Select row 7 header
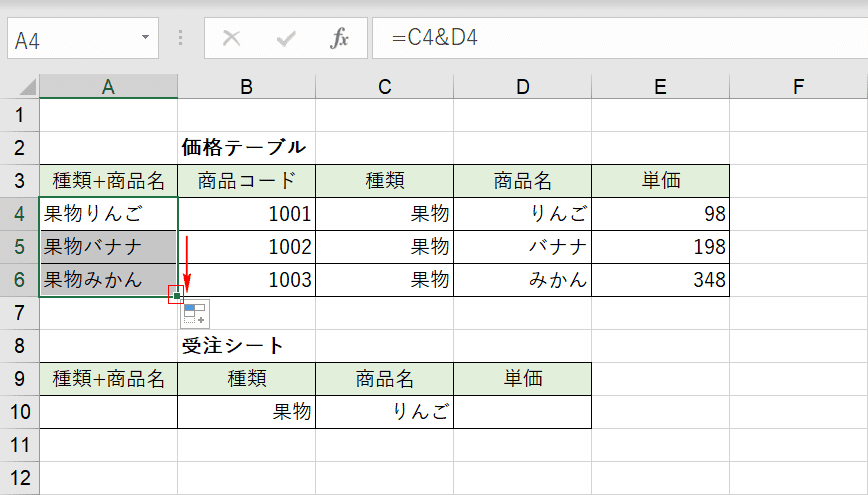Image resolution: width=868 pixels, height=495 pixels. pyautogui.click(x=19, y=313)
